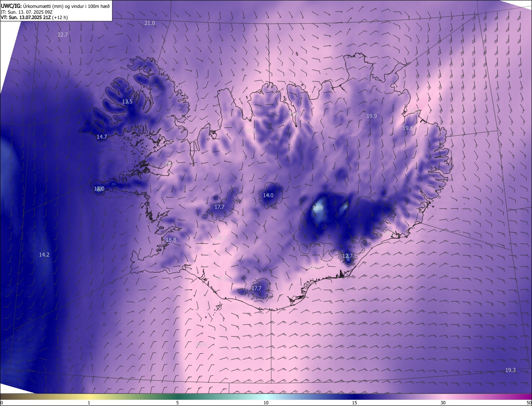The image size is (532, 406).
Task: Click the 13.5 value over the Westfjords
Action: pyautogui.click(x=127, y=102)
